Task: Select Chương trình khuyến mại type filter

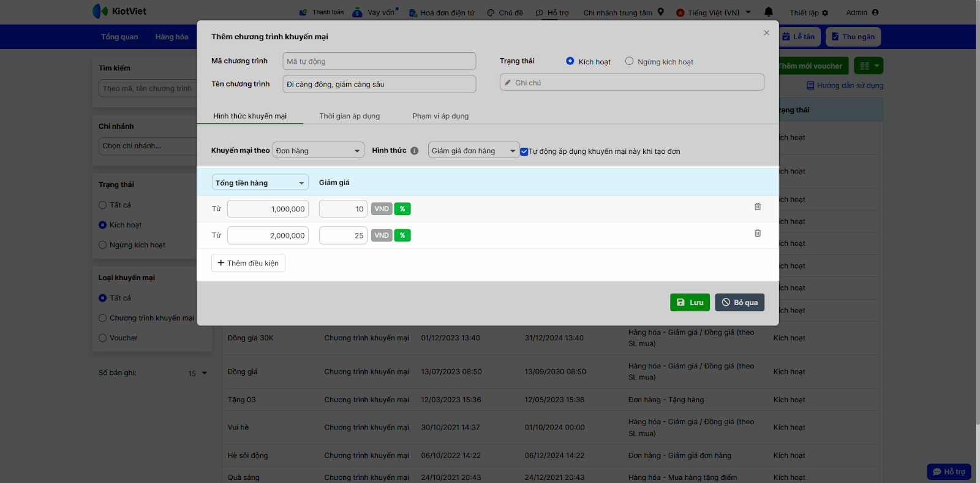Action: click(103, 318)
